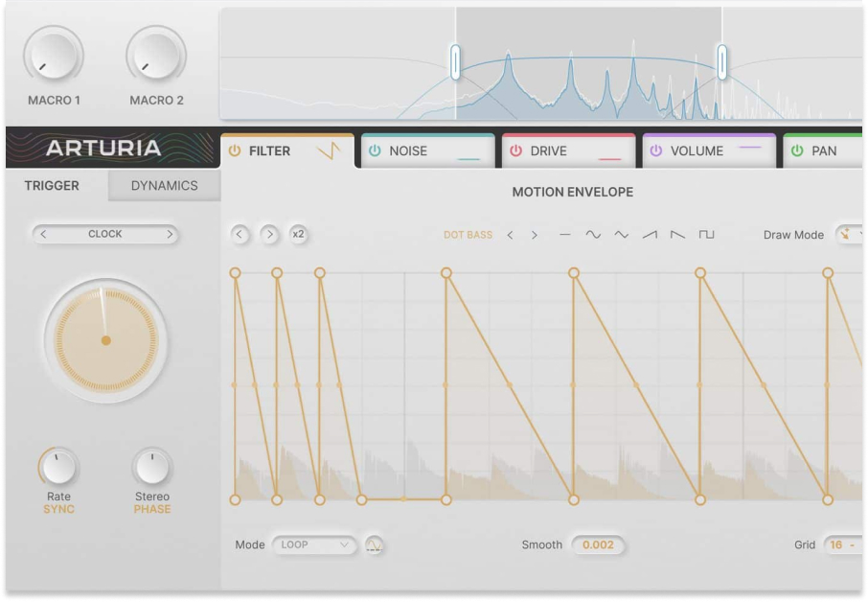Go to next DOT BASS preset
Screen dimensions: 868x602
tap(535, 235)
